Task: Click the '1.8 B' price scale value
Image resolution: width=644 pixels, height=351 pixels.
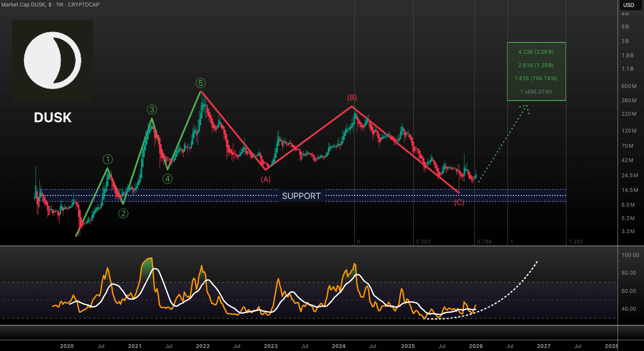Action: (x=628, y=55)
